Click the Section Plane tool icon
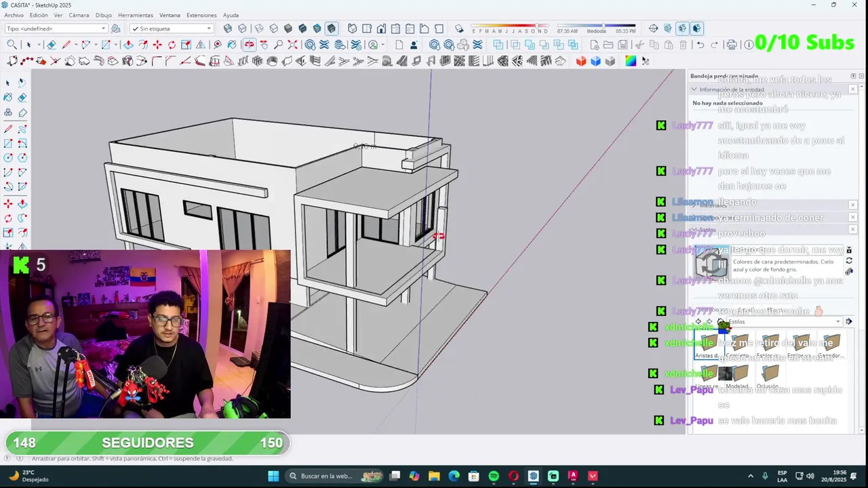The height and width of the screenshot is (488, 868). (653, 28)
